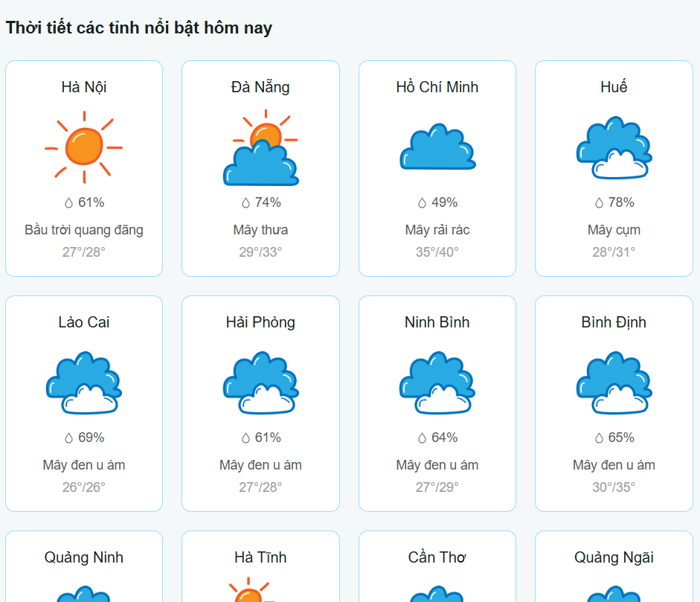Click Hải Phòng's overcast cloud icon

click(260, 382)
